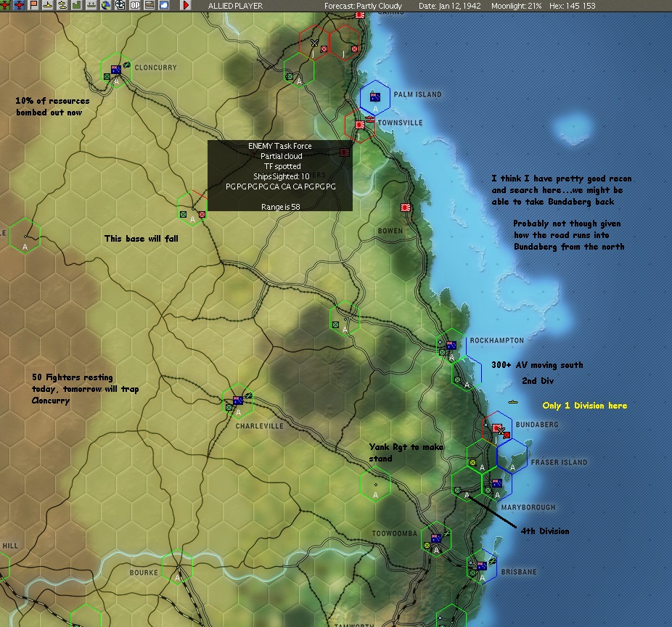
Task: Select the Fraser Island hex dot
Action: [x=512, y=457]
